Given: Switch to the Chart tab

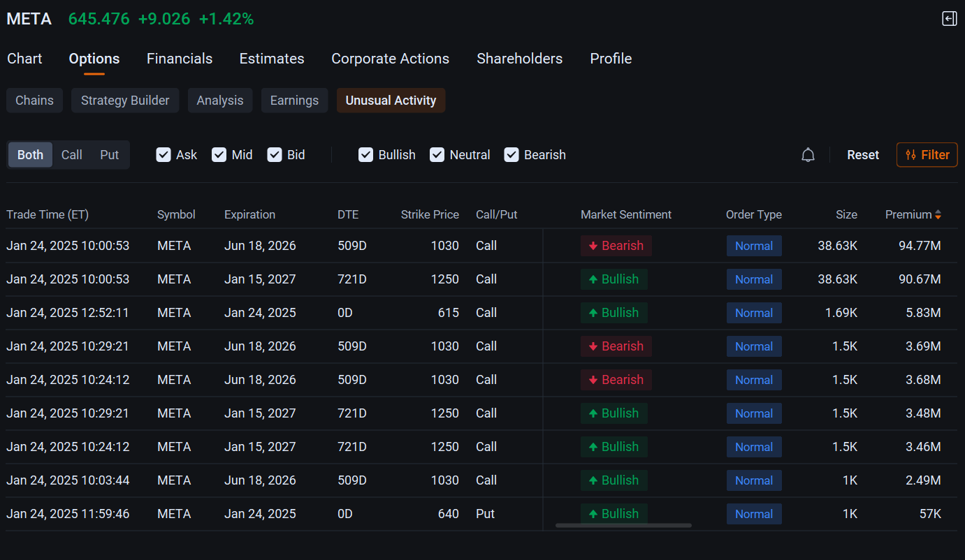Looking at the screenshot, I should point(24,59).
